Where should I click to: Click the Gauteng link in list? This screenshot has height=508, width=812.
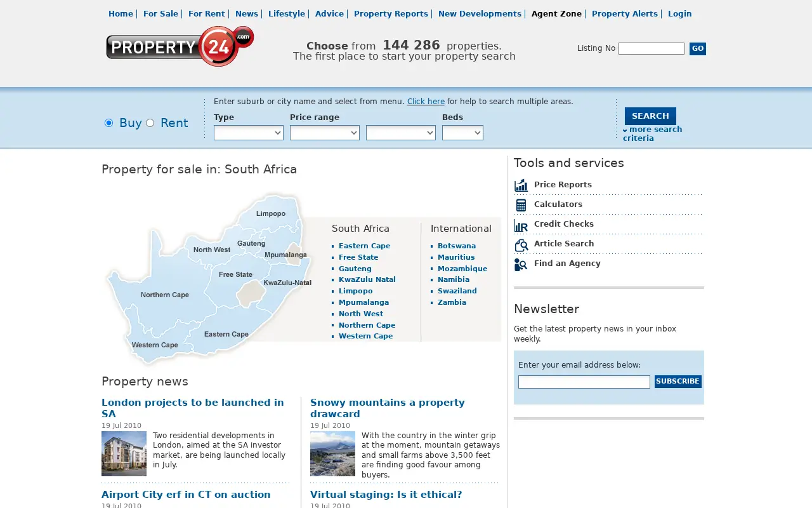click(x=355, y=269)
